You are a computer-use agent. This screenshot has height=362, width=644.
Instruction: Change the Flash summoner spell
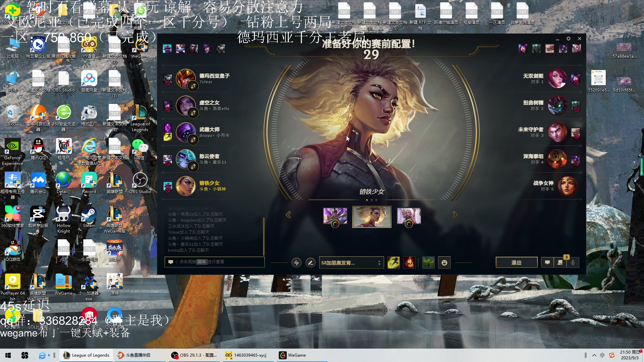pyautogui.click(x=394, y=263)
